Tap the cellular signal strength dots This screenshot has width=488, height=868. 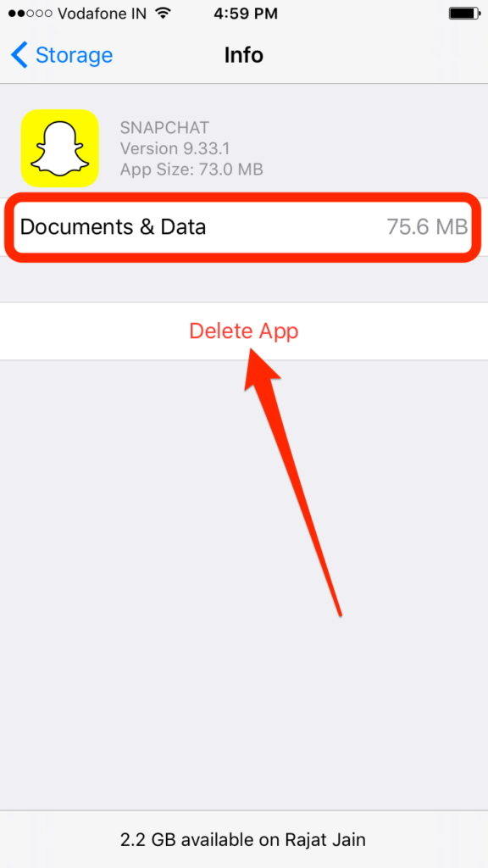(x=30, y=14)
